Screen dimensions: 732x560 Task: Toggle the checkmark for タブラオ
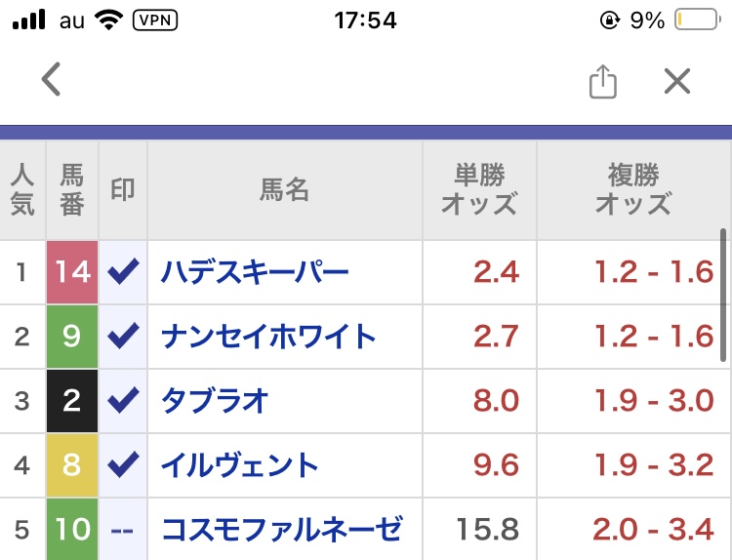tap(123, 400)
